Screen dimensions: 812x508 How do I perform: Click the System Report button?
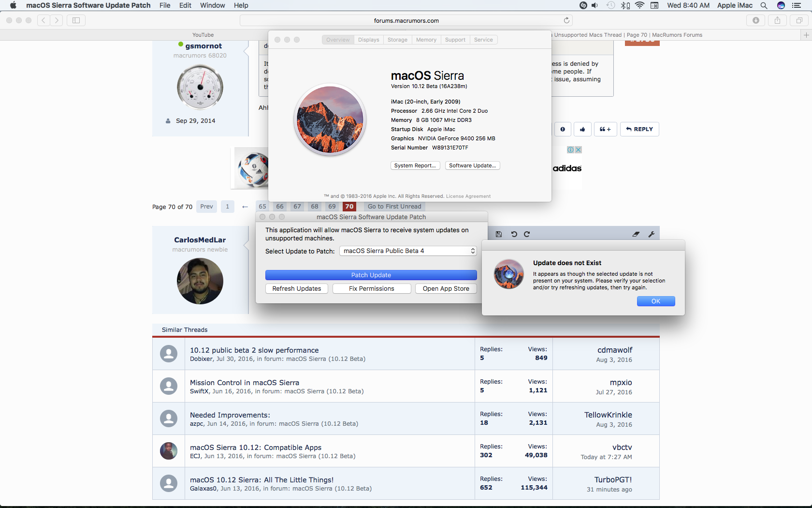[x=415, y=165]
